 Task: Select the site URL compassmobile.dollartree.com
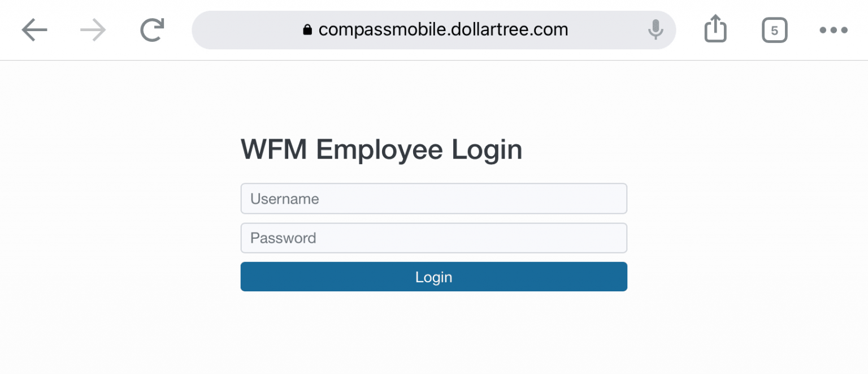point(443,29)
